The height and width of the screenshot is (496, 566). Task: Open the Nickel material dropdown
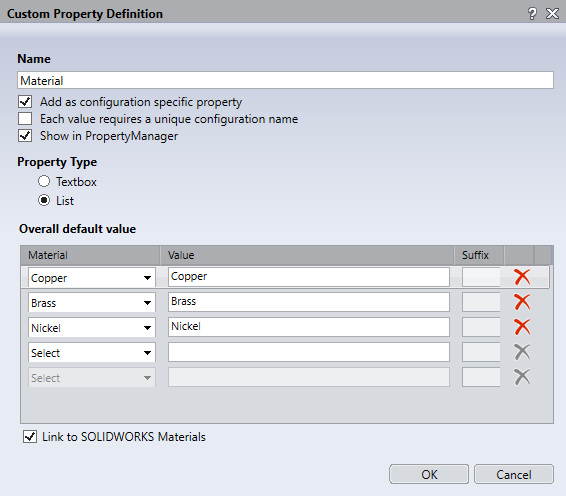(x=92, y=327)
